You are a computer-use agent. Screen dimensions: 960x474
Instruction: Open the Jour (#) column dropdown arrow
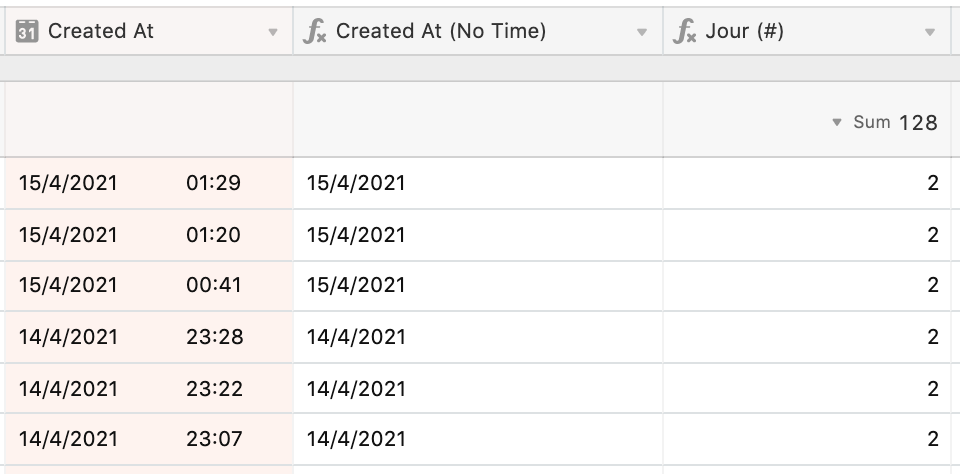pyautogui.click(x=929, y=32)
